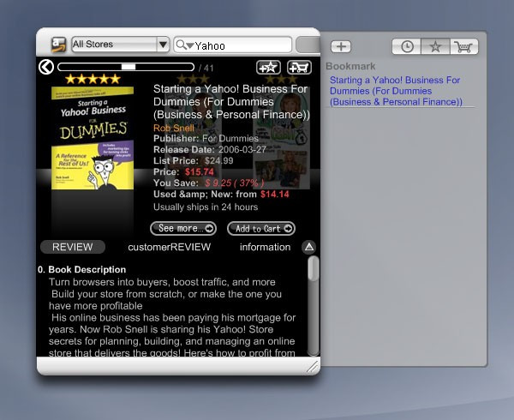This screenshot has height=420, width=514.
Task: Click the window resize grip corner
Action: [312, 366]
